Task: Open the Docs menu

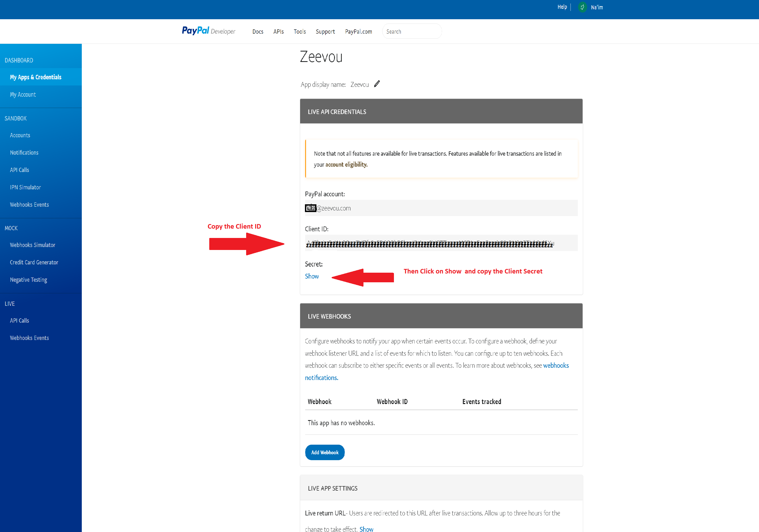Action: coord(258,32)
